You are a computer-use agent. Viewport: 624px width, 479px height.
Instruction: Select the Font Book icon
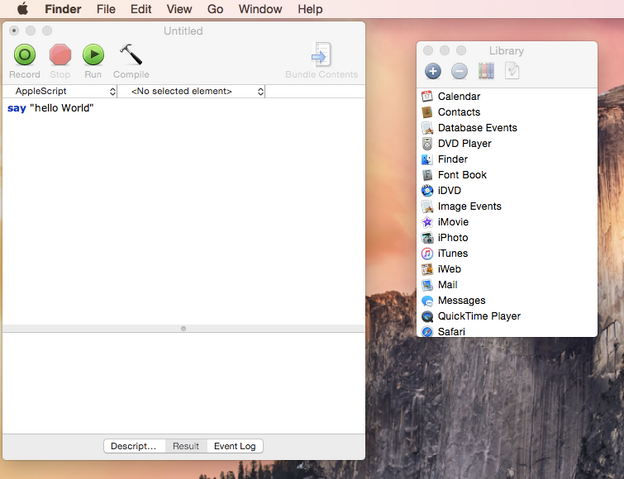click(x=427, y=175)
